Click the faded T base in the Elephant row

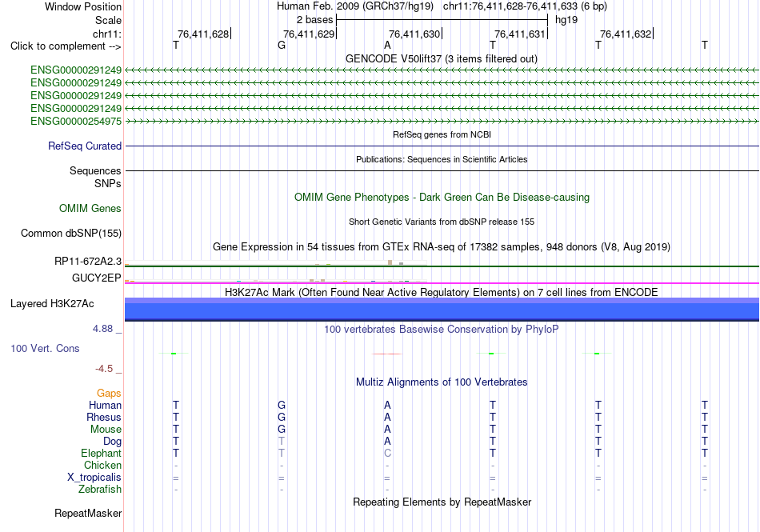[x=282, y=453]
